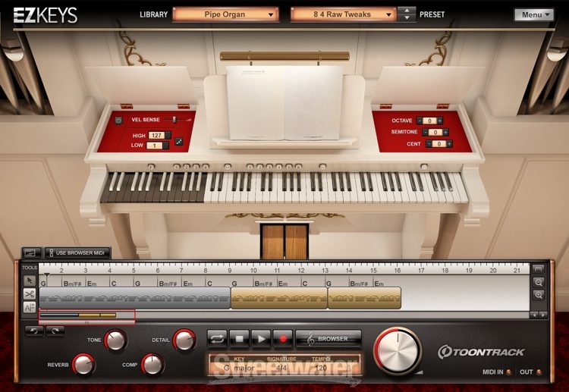Image resolution: width=569 pixels, height=392 pixels.
Task: Click the song overview bar in the red frame
Action: pyautogui.click(x=77, y=315)
